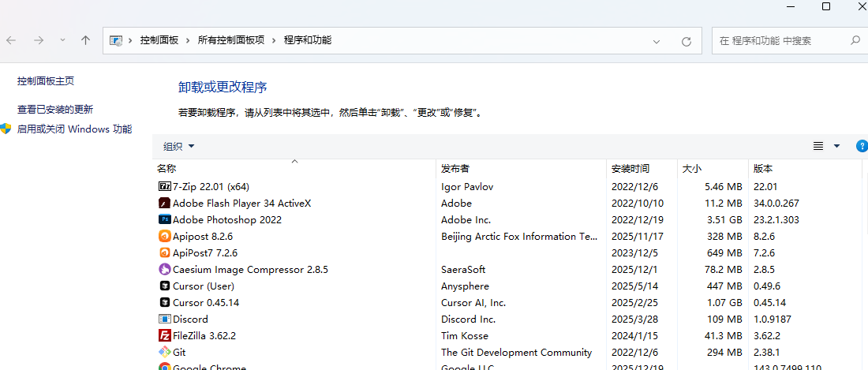The width and height of the screenshot is (868, 370).
Task: Open 启用或关闭 Windows 功能 link
Action: tap(74, 129)
